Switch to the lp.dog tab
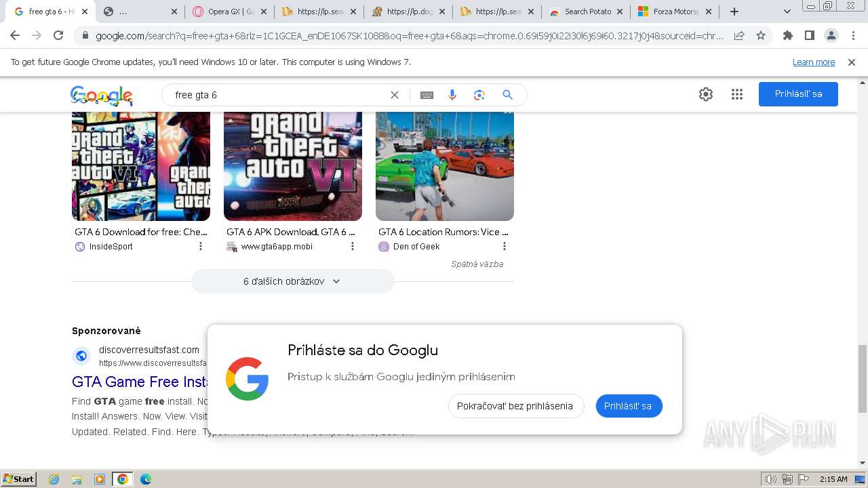 click(x=408, y=12)
